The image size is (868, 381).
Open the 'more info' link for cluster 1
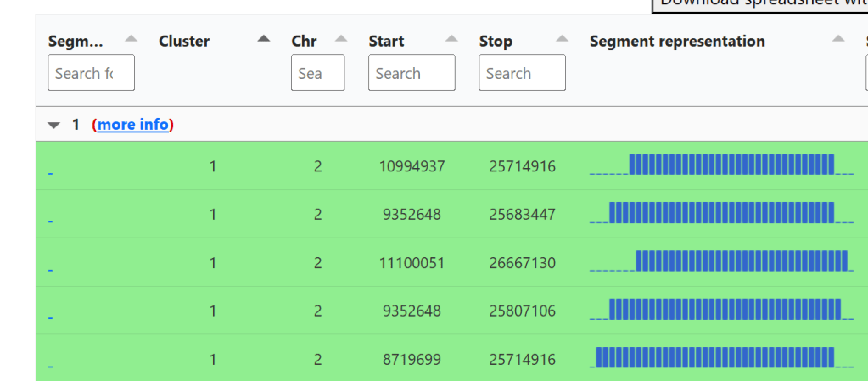(x=132, y=125)
